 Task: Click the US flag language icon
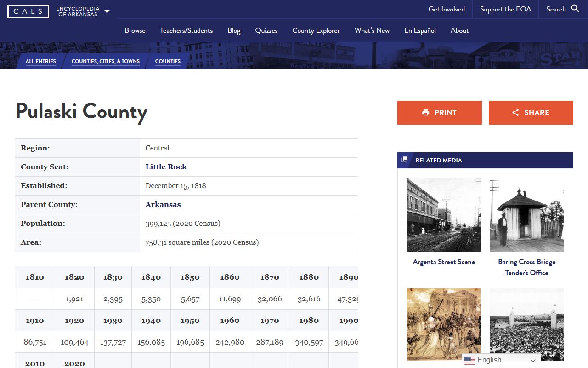click(x=469, y=360)
